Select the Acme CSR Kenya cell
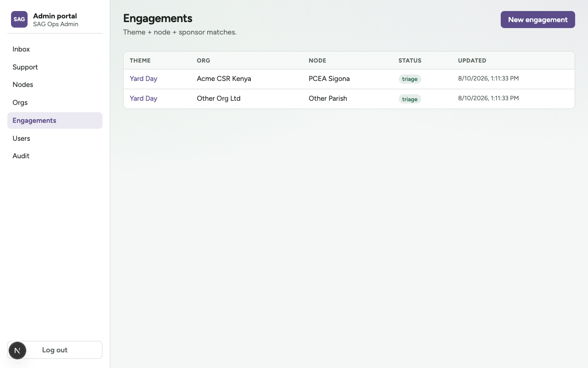The height and width of the screenshot is (368, 588). pos(224,79)
